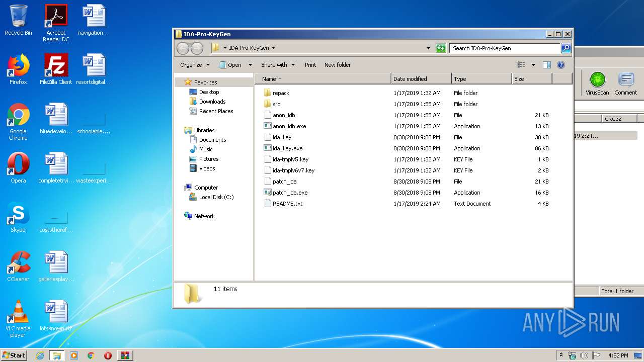The height and width of the screenshot is (362, 644).
Task: Sort by Name column header
Action: pyautogui.click(x=323, y=79)
